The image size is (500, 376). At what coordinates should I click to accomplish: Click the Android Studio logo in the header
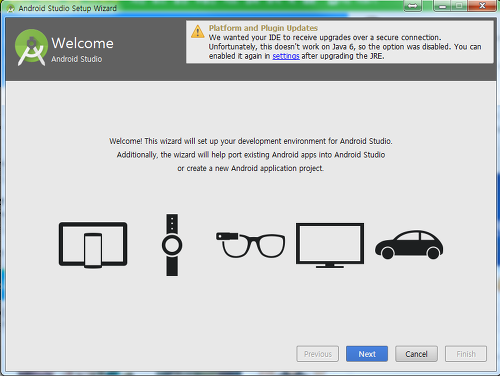coord(31,48)
